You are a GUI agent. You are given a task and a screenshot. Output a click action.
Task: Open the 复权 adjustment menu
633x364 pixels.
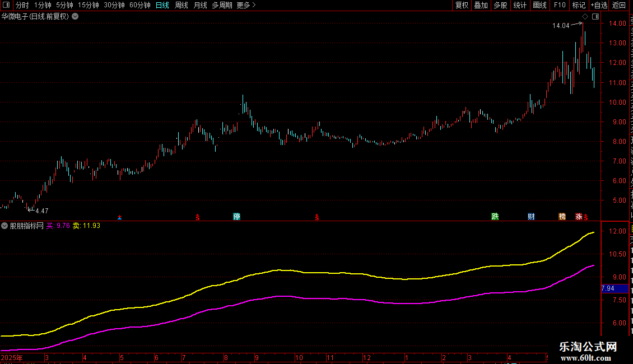point(462,5)
